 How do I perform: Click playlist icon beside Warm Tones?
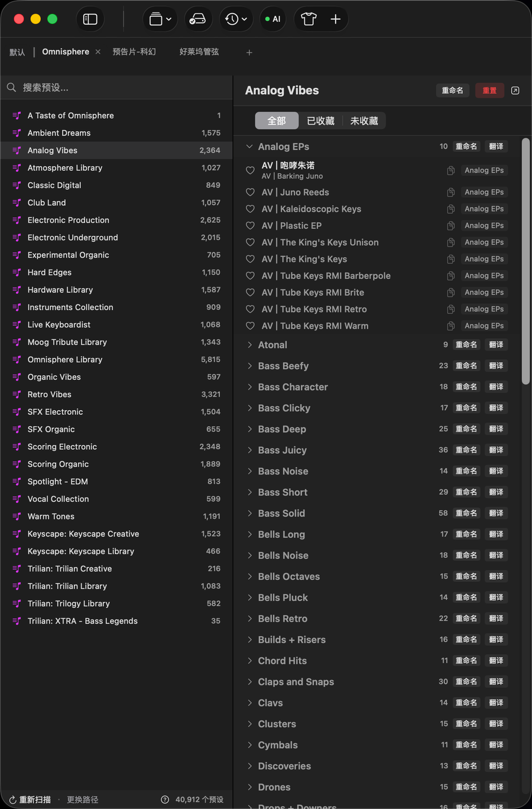tap(17, 516)
